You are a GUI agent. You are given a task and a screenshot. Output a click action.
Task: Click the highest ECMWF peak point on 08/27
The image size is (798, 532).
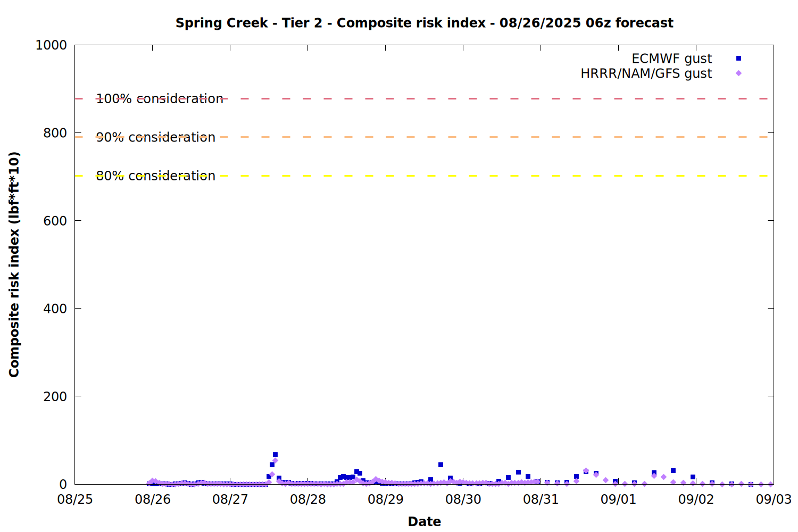pyautogui.click(x=275, y=455)
